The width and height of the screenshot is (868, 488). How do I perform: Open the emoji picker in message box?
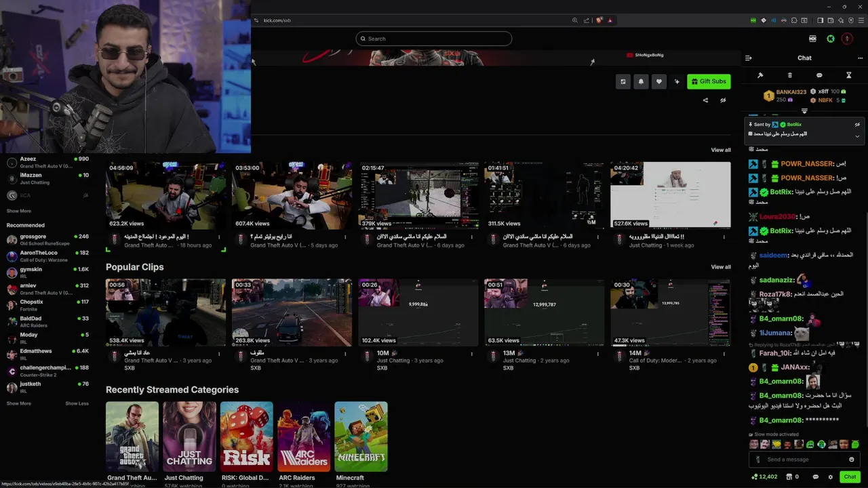(x=852, y=460)
